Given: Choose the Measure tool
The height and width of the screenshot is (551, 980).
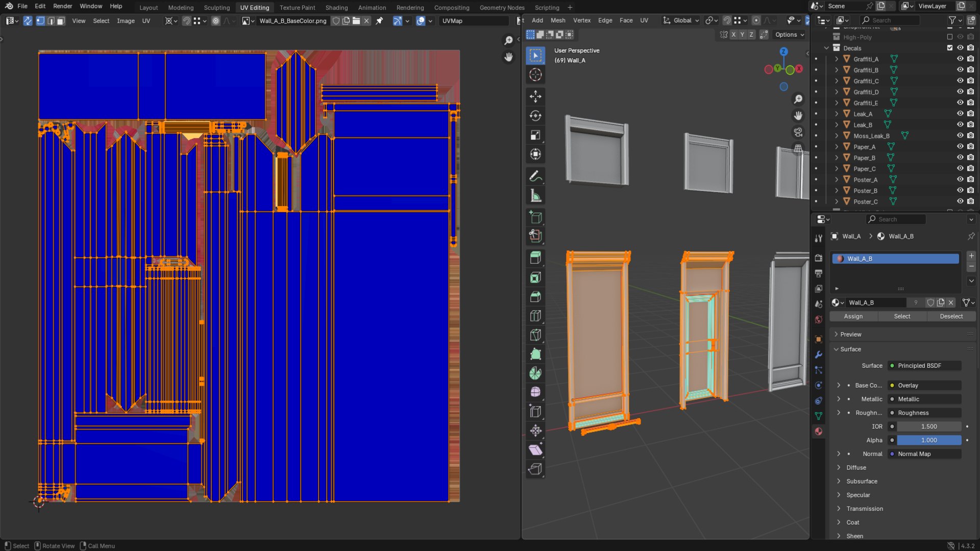Looking at the screenshot, I should 535,196.
